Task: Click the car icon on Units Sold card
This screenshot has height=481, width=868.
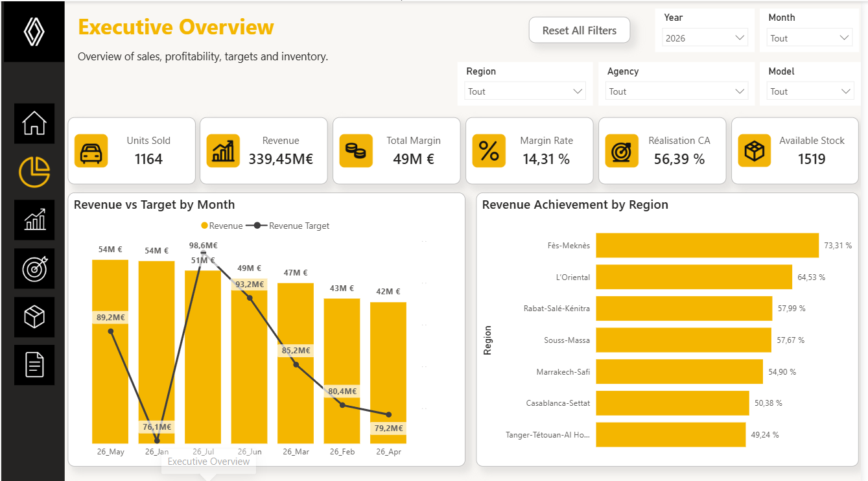Action: coord(91,151)
